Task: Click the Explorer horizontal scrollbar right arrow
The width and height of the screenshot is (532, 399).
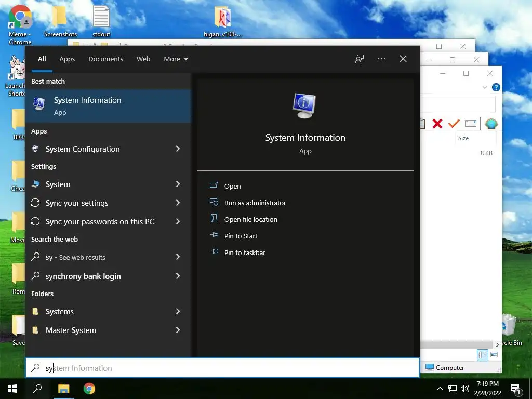Action: coord(497,344)
